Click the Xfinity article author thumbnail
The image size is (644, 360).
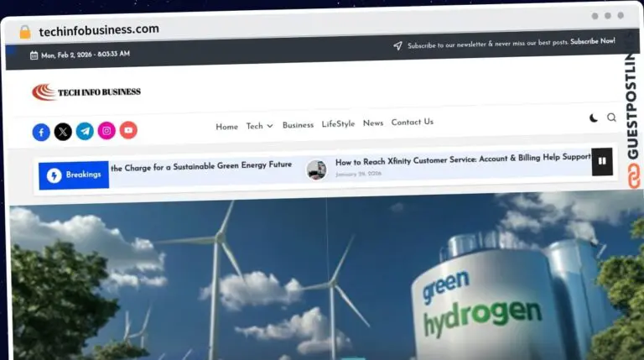(316, 170)
